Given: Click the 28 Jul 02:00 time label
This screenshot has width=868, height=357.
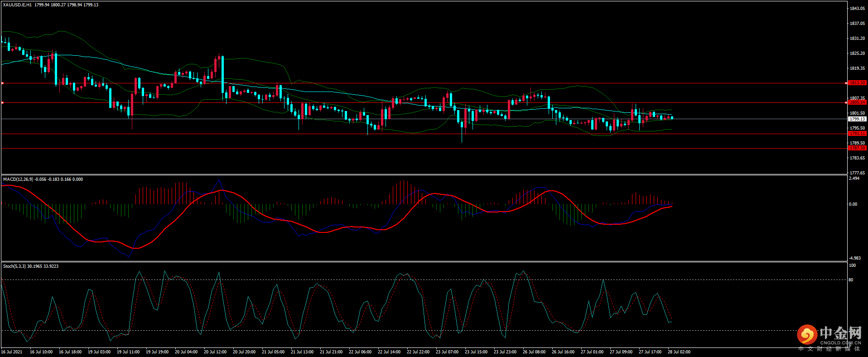Looking at the screenshot, I should [x=679, y=352].
